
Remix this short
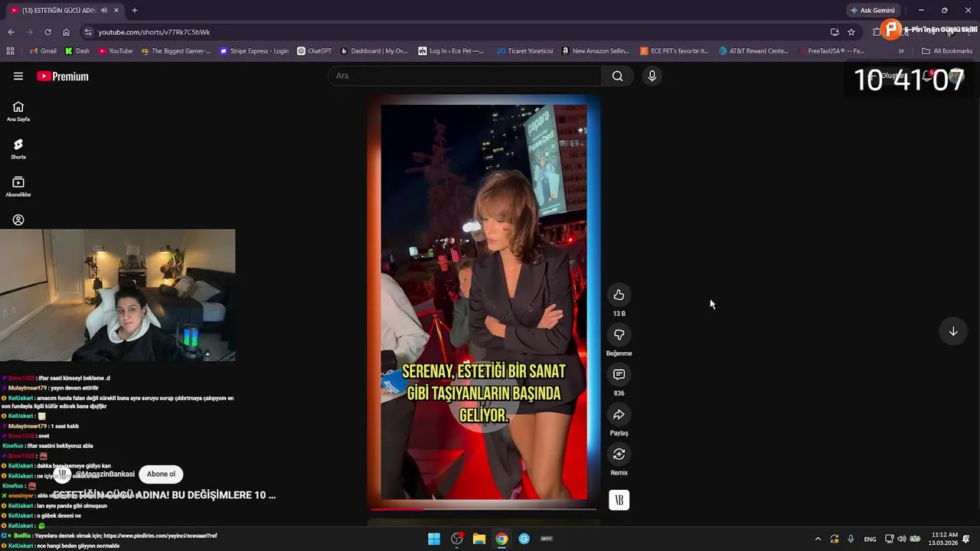point(619,455)
